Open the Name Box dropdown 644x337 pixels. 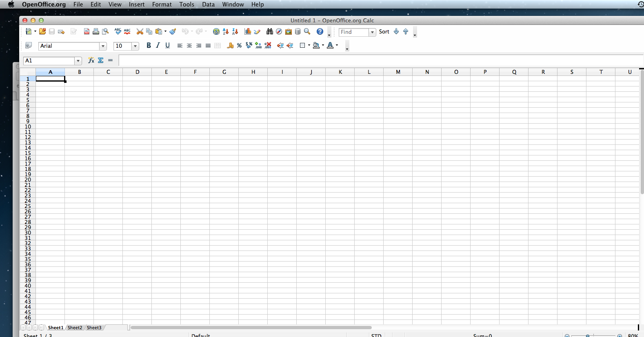click(x=78, y=61)
